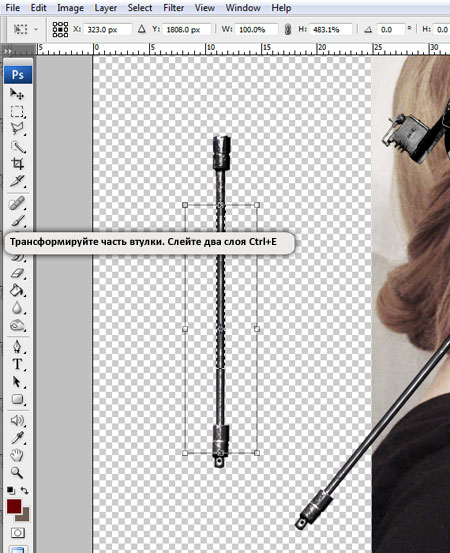The width and height of the screenshot is (450, 553).
Task: Click the bottom-left transform handle
Action: [185, 453]
